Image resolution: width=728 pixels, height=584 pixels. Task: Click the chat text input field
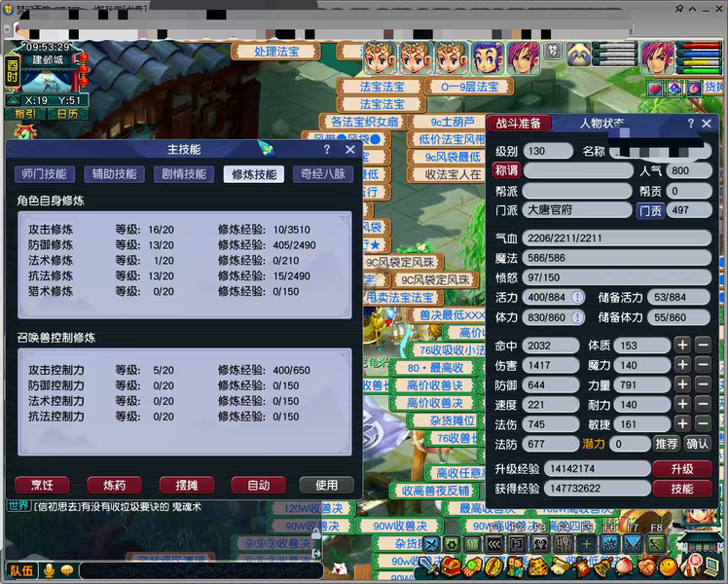[201, 570]
